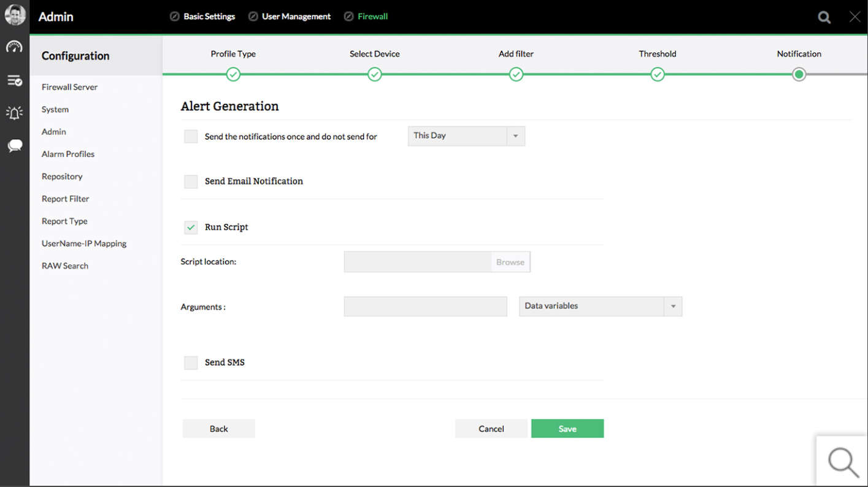Click the Back button
The image size is (868, 487).
coord(218,428)
